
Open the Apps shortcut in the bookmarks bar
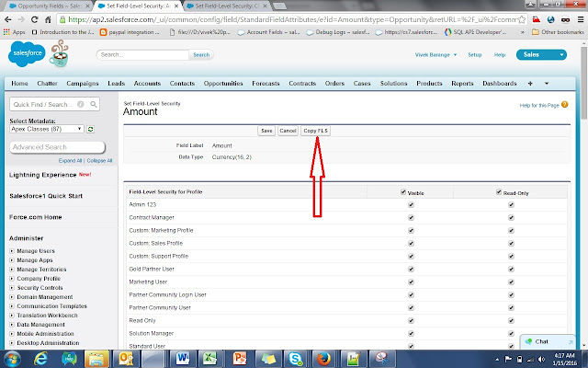[15, 32]
